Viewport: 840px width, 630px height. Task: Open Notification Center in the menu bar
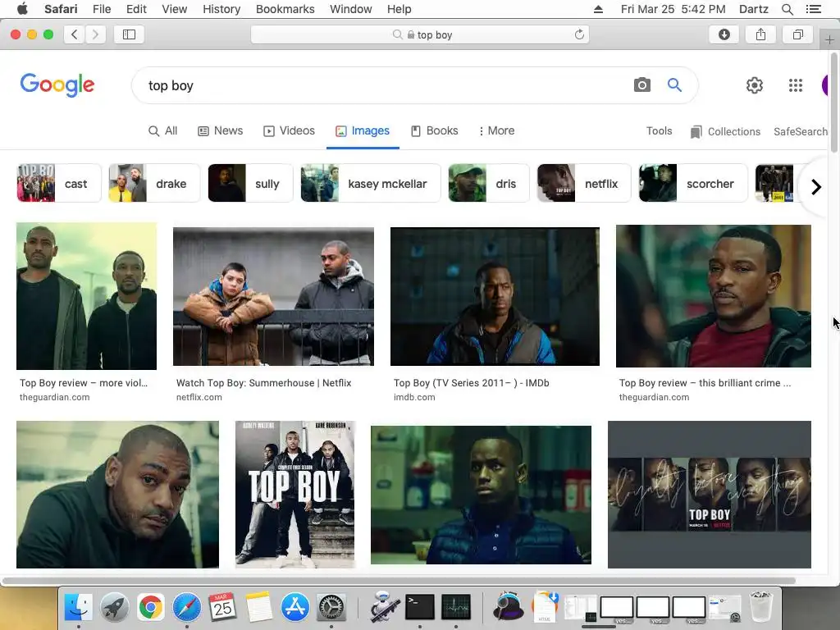coord(813,9)
